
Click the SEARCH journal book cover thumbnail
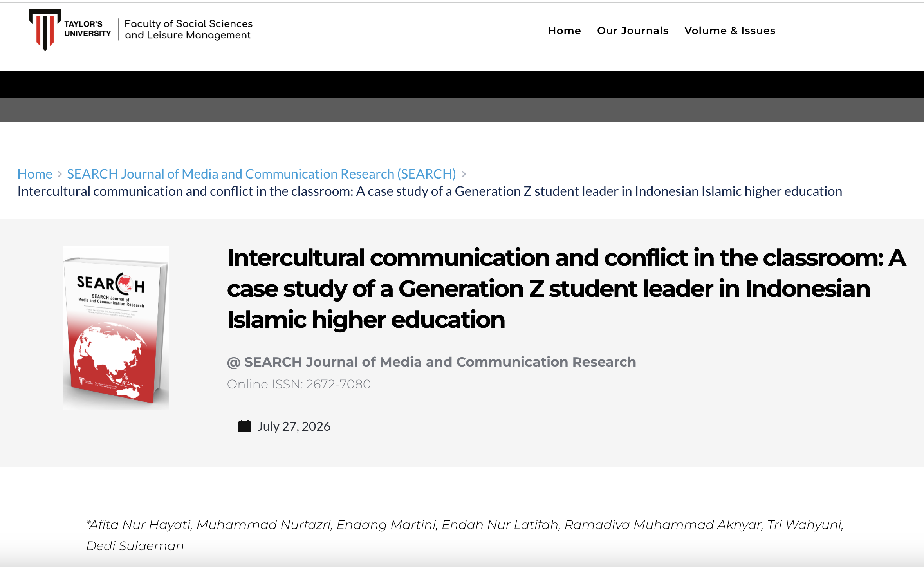tap(116, 328)
